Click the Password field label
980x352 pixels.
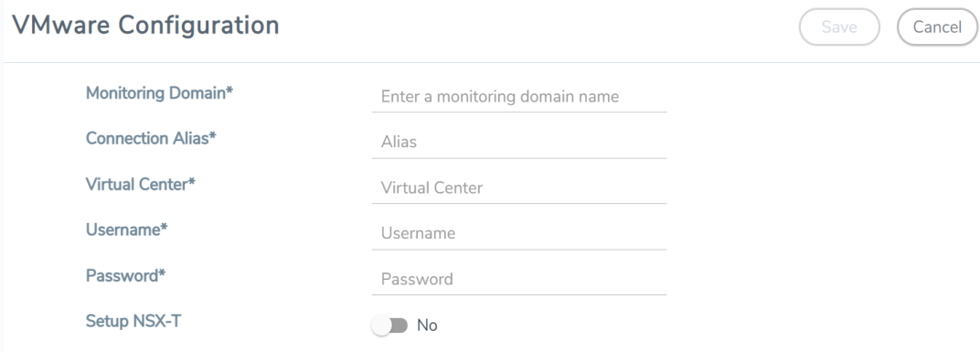pyautogui.click(x=125, y=276)
